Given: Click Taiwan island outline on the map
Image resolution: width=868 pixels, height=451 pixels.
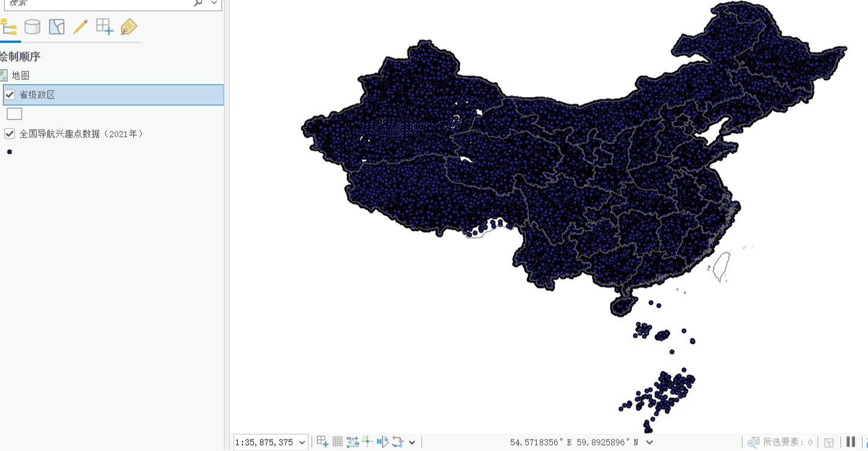Looking at the screenshot, I should (721, 266).
